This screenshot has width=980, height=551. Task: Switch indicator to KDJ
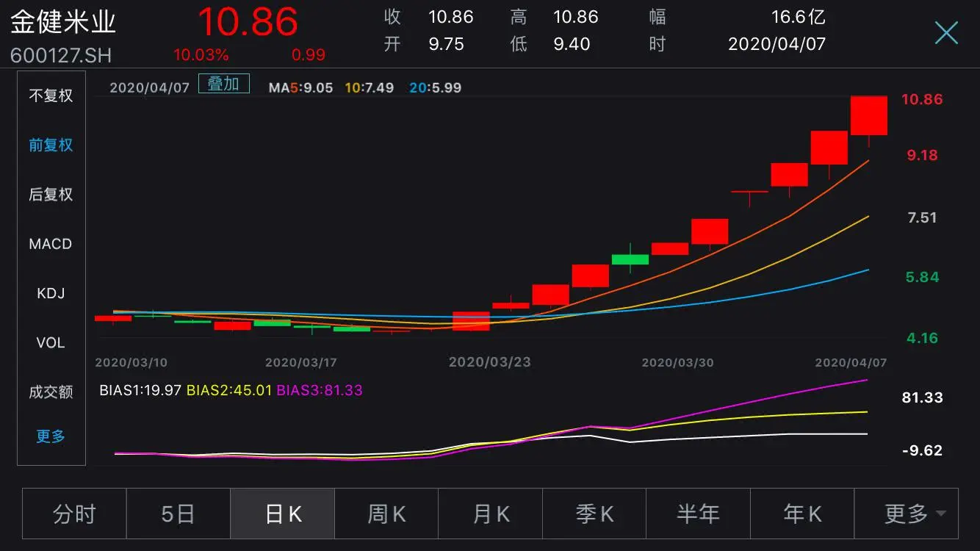pos(51,293)
